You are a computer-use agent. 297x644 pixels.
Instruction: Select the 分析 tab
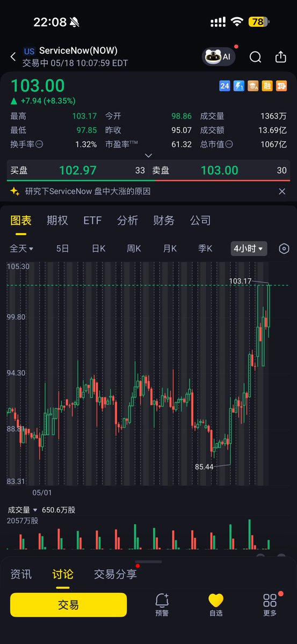click(x=128, y=221)
